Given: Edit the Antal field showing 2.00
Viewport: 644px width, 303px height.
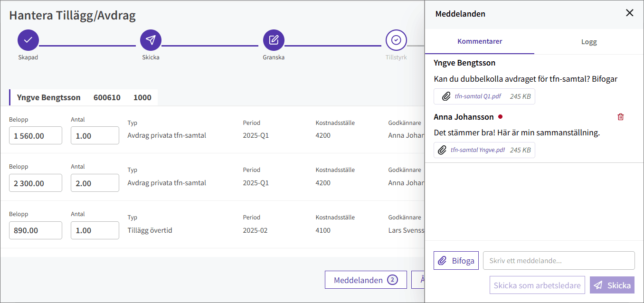Looking at the screenshot, I should (x=95, y=183).
